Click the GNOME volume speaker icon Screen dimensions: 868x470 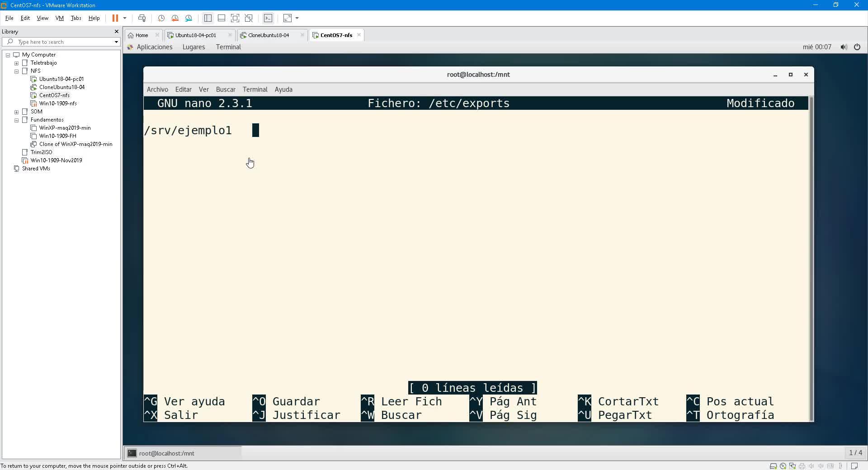point(844,47)
